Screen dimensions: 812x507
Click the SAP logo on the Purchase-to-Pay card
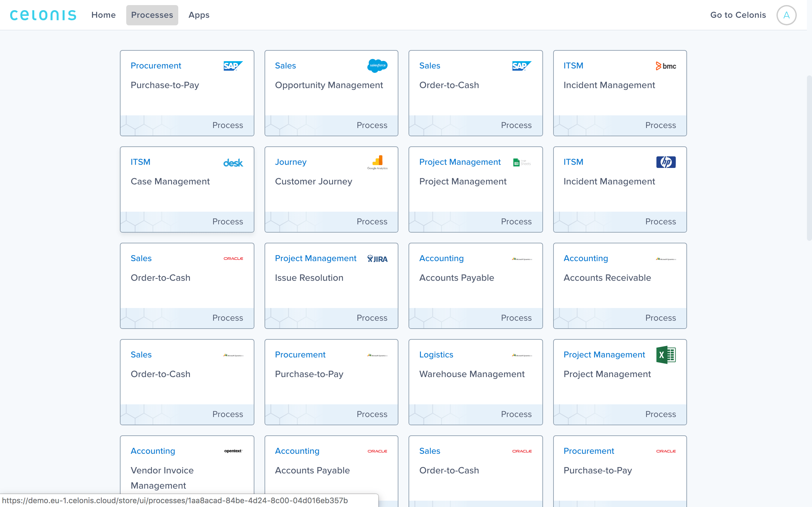[233, 66]
